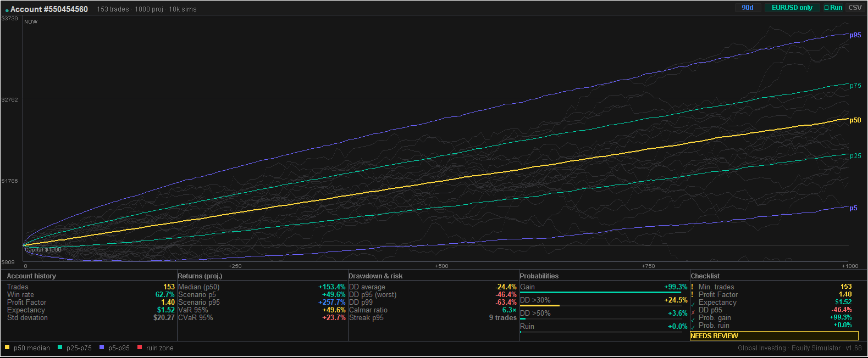This screenshot has height=358, width=868.
Task: Click the +1000 x-axis tick label
Action: (850, 266)
